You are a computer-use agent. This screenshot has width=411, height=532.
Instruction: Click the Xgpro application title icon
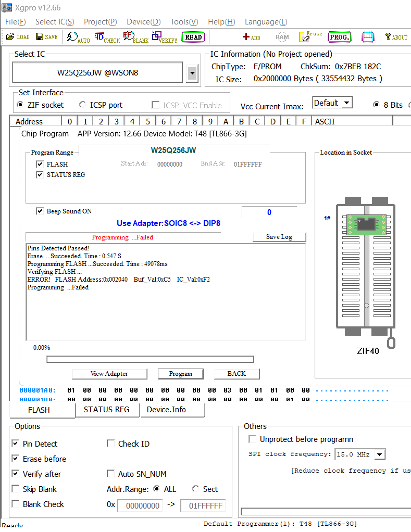7,7
